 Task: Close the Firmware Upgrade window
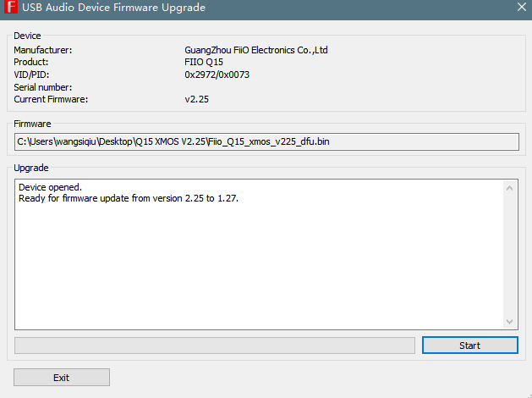[x=520, y=8]
